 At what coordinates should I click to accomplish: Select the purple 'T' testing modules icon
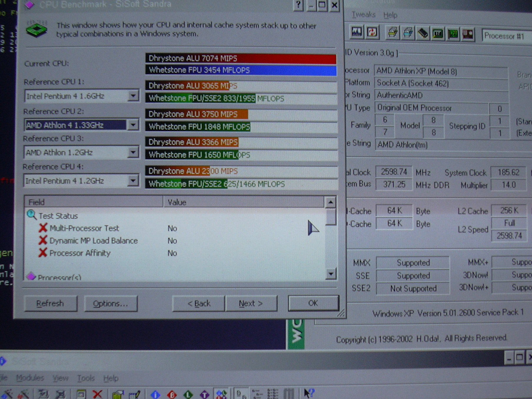[204, 394]
